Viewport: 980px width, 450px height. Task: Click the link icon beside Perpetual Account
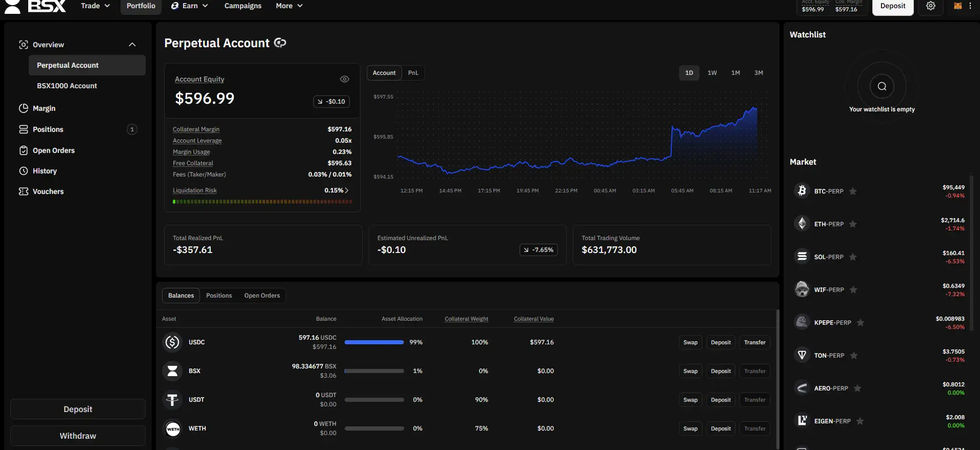click(280, 43)
